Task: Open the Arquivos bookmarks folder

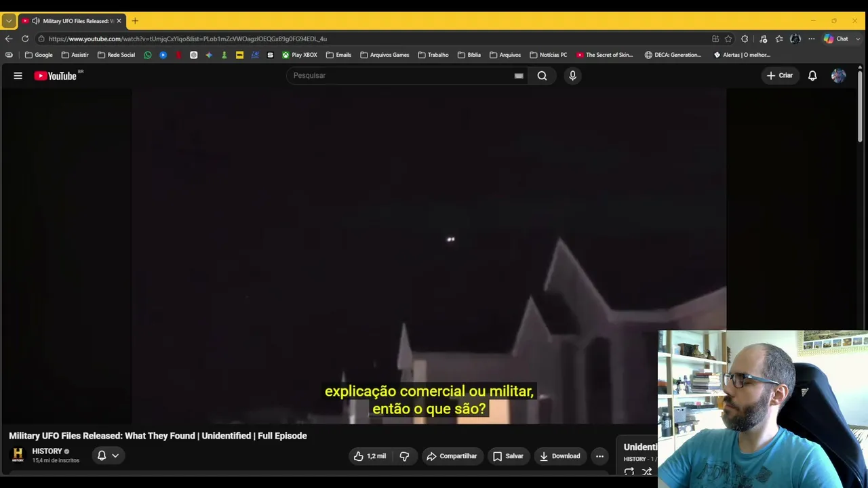Action: [x=505, y=55]
